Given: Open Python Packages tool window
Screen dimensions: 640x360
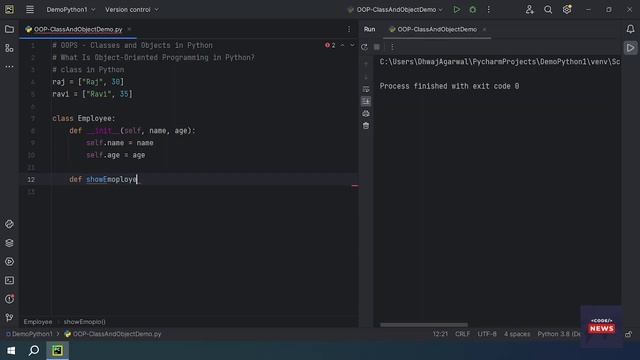Looking at the screenshot, I should [9, 243].
